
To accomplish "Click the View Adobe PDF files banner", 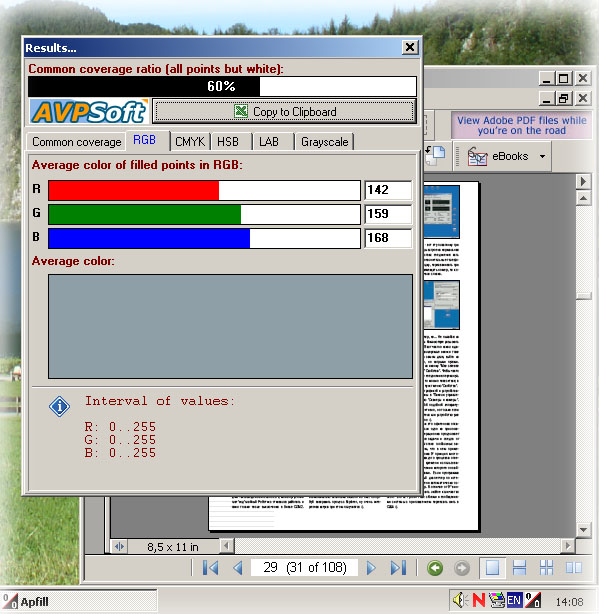I will pyautogui.click(x=521, y=125).
